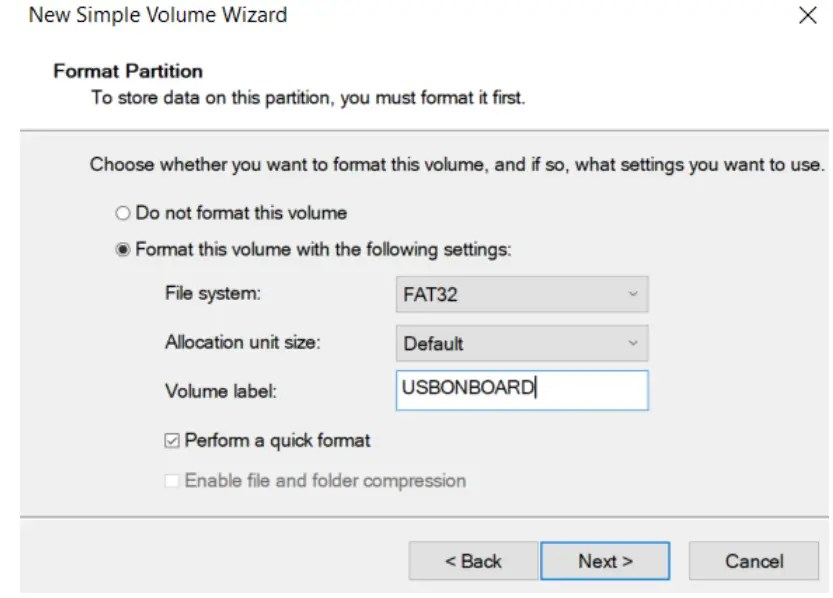Open the File system dropdown showing FAT32
This screenshot has height=598, width=833.
(x=521, y=295)
